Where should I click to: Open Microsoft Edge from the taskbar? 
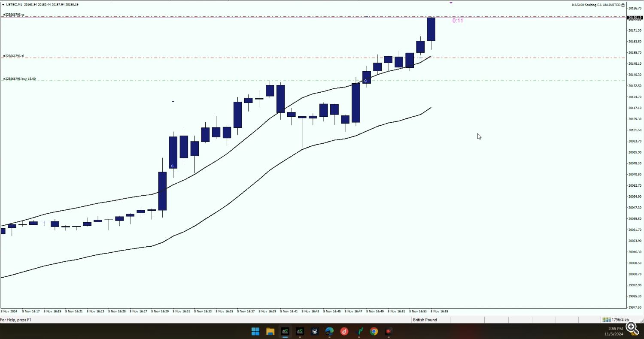[329, 331]
